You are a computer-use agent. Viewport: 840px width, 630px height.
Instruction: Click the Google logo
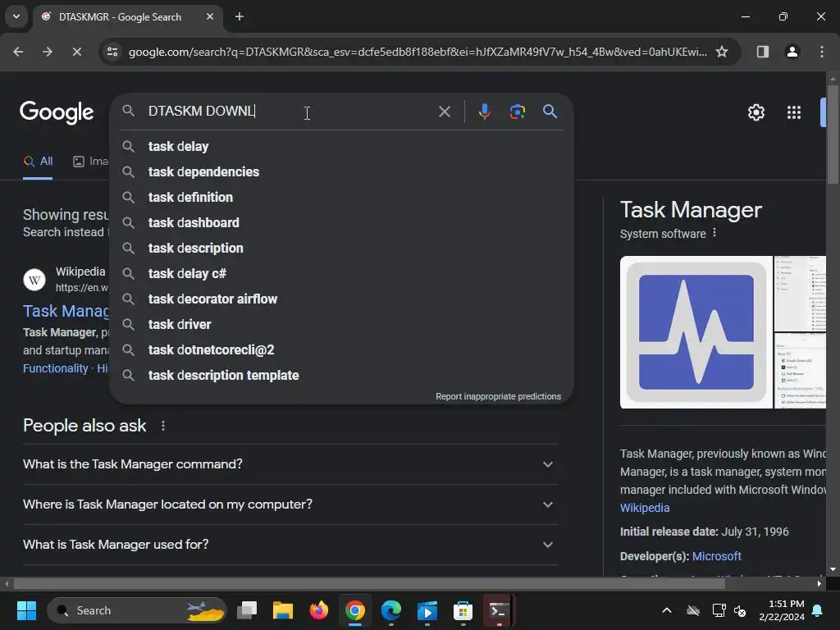57,112
